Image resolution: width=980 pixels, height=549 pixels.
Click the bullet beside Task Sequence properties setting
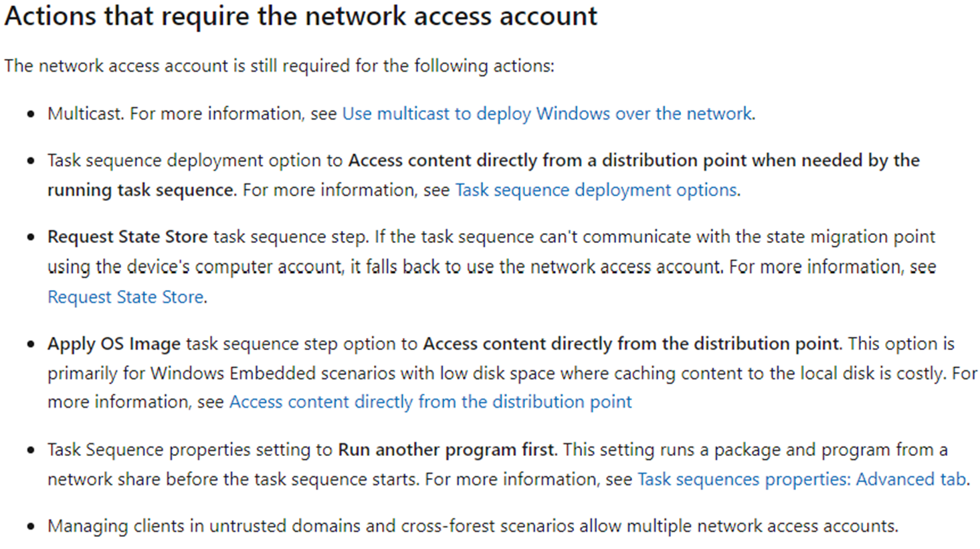(x=31, y=451)
